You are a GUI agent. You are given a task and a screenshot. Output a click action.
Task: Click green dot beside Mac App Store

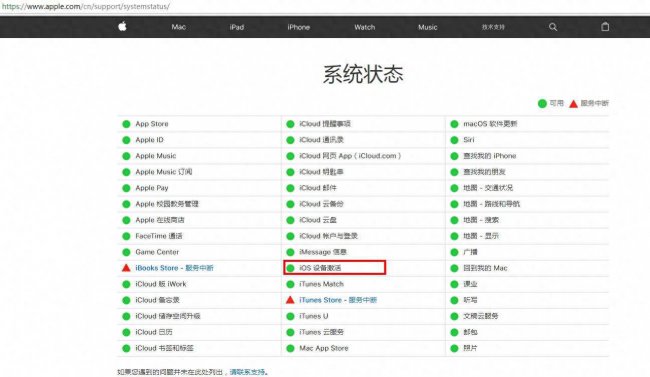pos(290,348)
